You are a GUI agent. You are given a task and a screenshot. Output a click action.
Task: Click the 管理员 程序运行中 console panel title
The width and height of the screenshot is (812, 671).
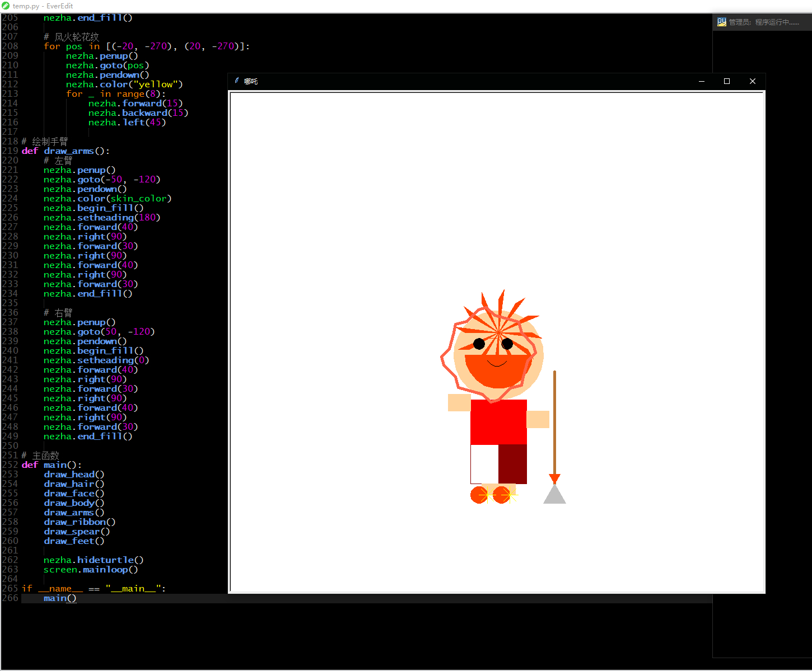(764, 22)
